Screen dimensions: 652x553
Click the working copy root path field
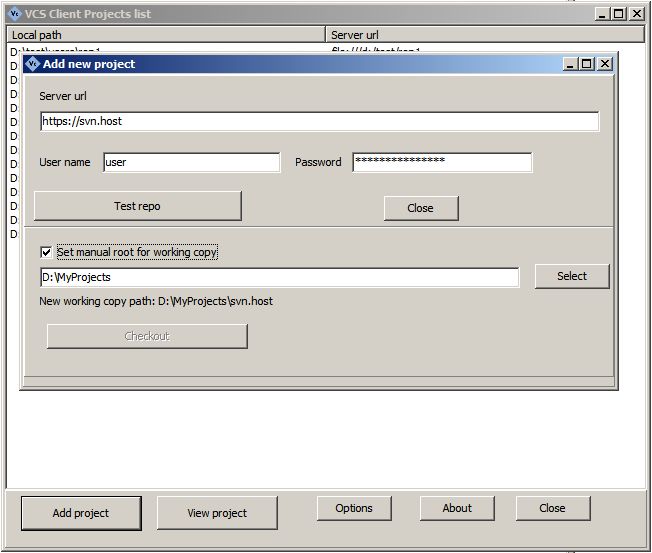(x=279, y=277)
